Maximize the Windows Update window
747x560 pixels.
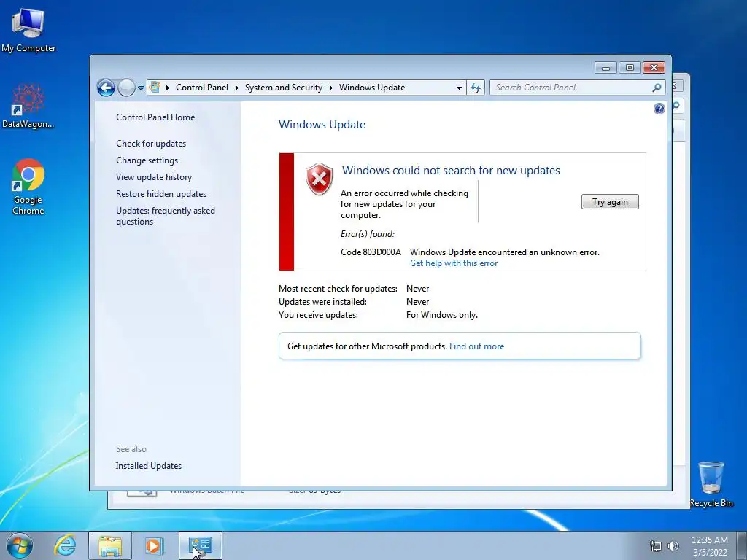[630, 68]
